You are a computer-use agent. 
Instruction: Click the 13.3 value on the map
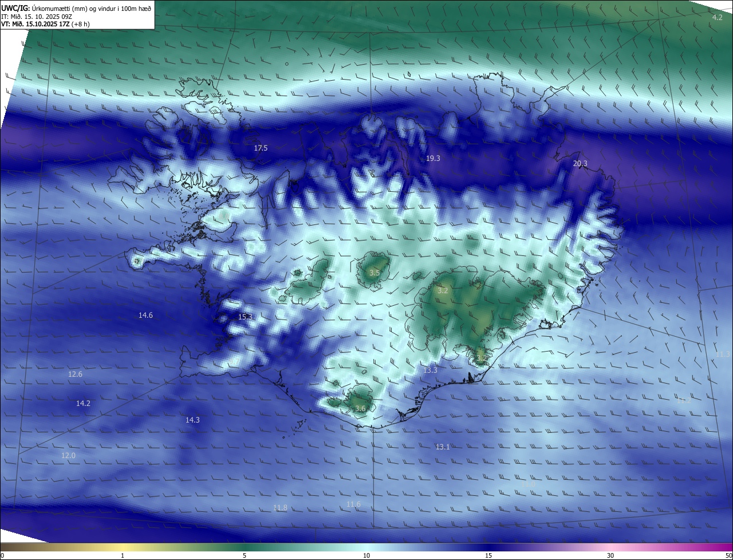click(430, 370)
